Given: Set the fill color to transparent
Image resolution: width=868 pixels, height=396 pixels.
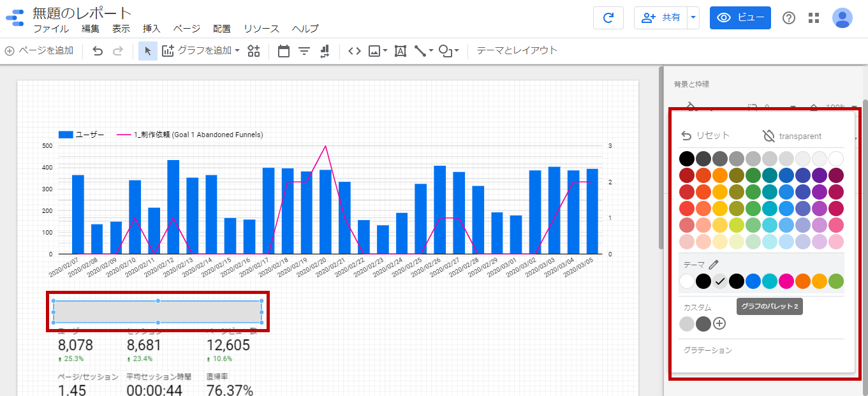Looking at the screenshot, I should click(792, 136).
